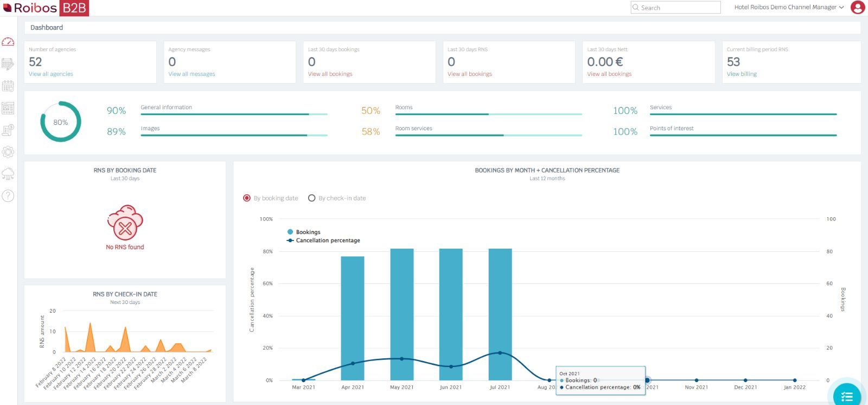Click the Room services progress bar

pyautogui.click(x=488, y=135)
